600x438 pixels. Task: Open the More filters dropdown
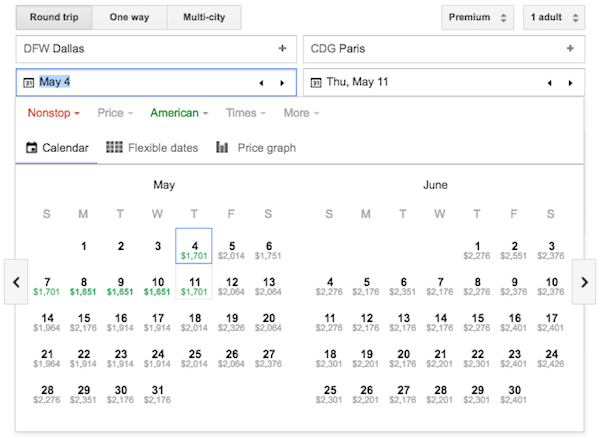point(301,113)
